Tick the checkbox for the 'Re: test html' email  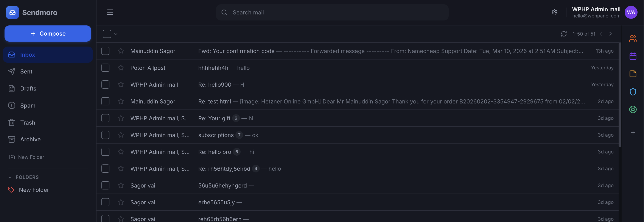tap(105, 101)
